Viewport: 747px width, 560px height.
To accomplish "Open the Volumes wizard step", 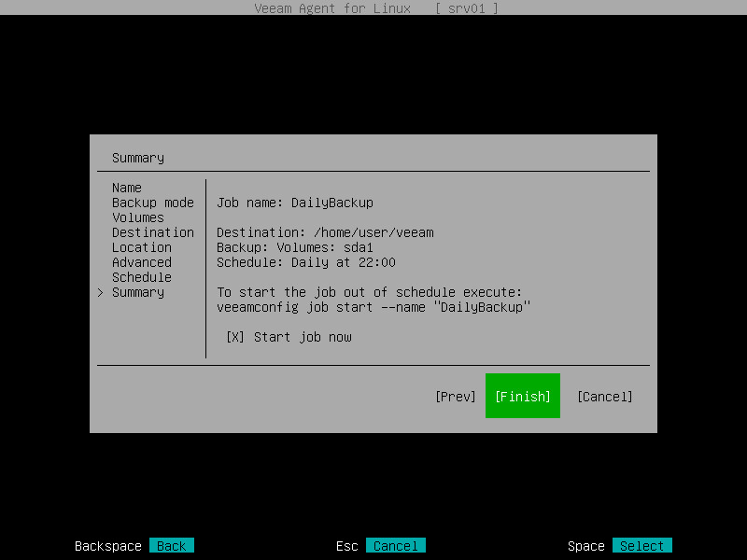I will pos(138,217).
